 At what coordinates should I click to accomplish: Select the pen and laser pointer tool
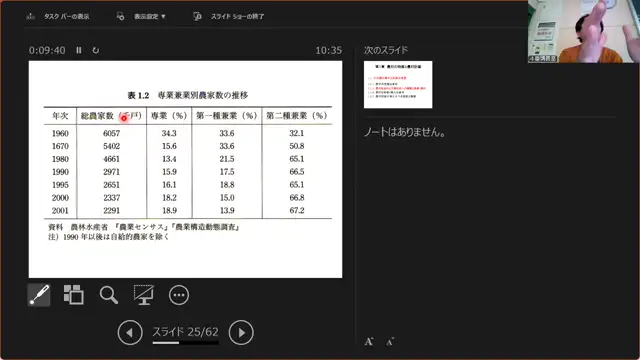point(39,295)
